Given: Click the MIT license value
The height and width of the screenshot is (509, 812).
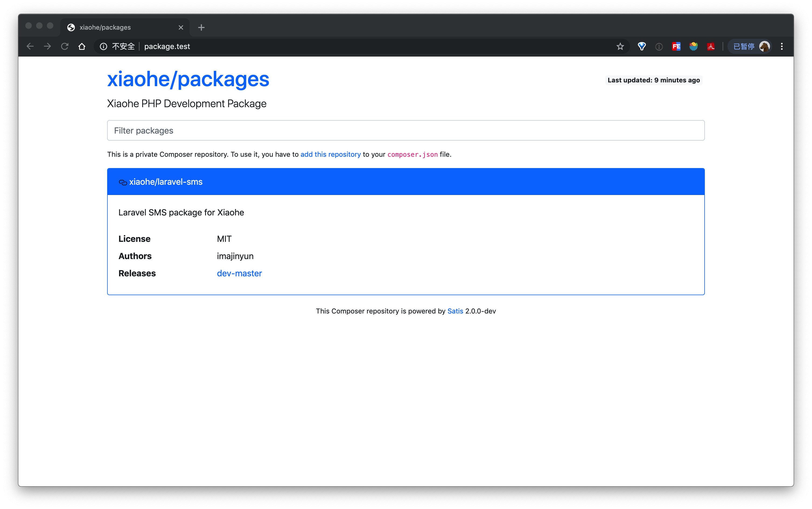Looking at the screenshot, I should pos(224,239).
